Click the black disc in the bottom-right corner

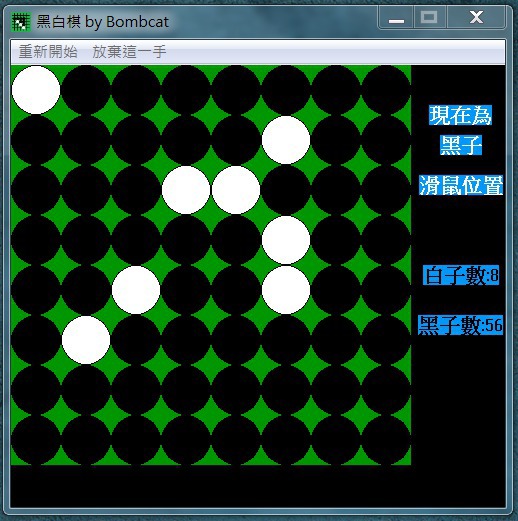pyautogui.click(x=386, y=440)
